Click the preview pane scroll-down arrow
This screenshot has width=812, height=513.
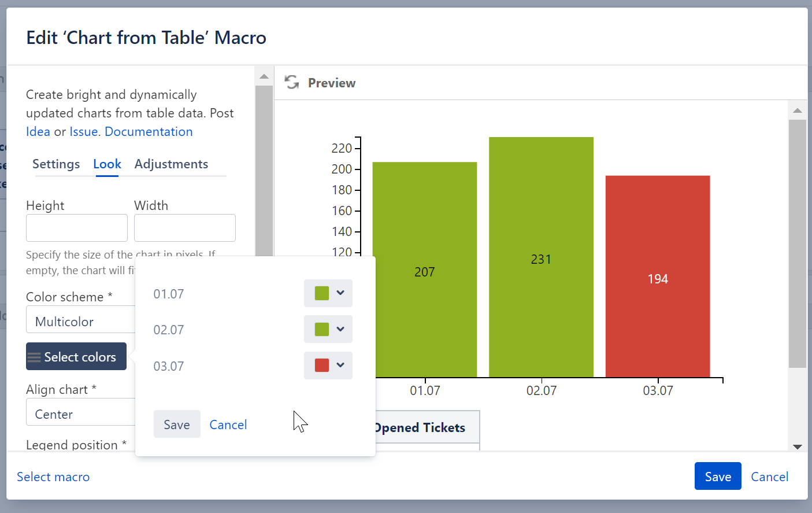(x=798, y=446)
